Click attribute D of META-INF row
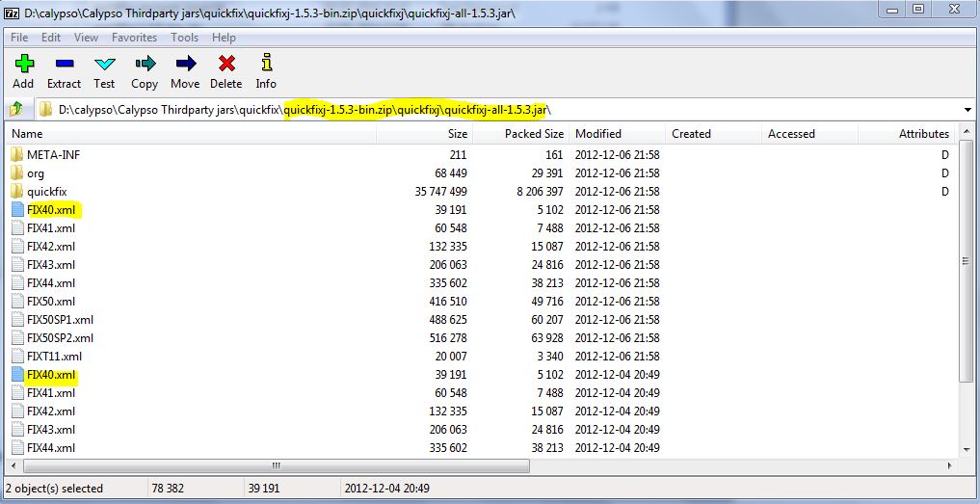This screenshot has width=980, height=504. [x=945, y=155]
